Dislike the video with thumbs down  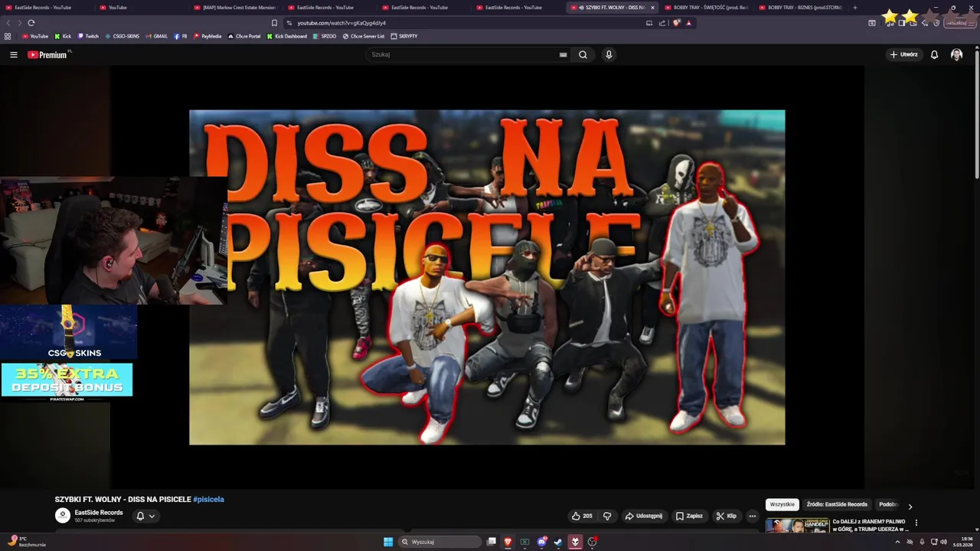607,516
